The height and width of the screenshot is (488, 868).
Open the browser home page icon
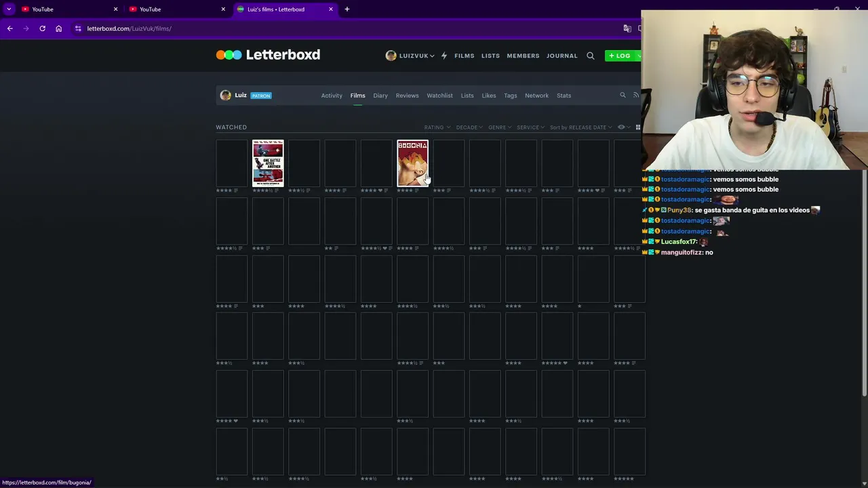pos(58,28)
